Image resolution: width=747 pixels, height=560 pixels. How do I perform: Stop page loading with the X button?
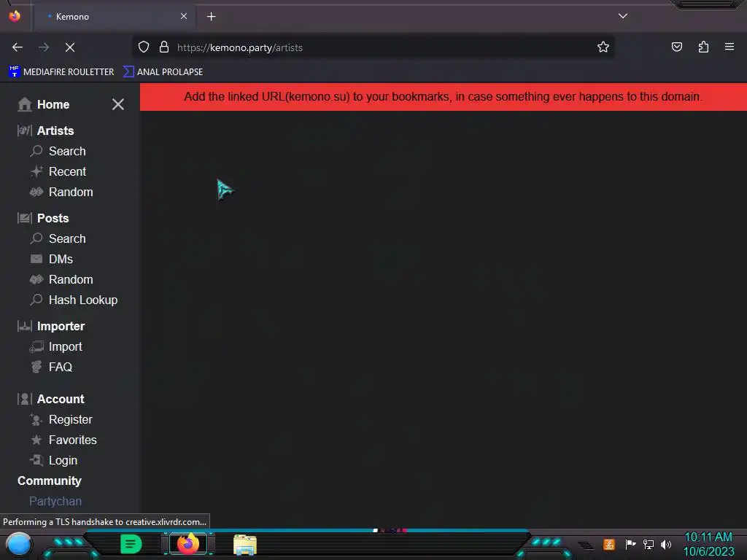click(70, 47)
